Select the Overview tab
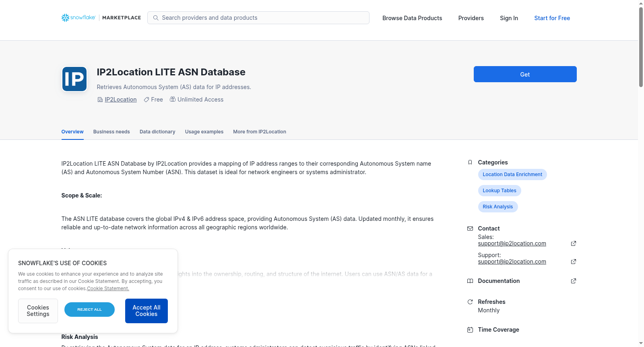The width and height of the screenshot is (644, 347). [x=72, y=132]
